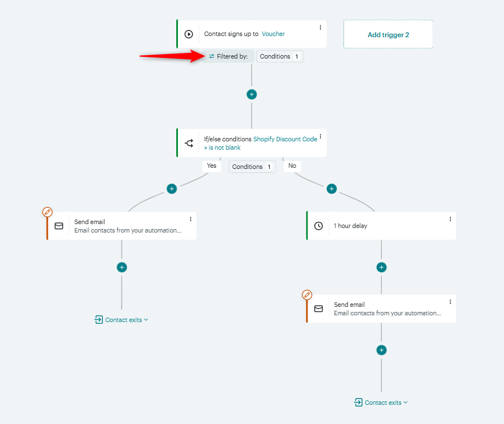Click the envelope icon on left Send email
The height and width of the screenshot is (424, 504).
tap(59, 225)
